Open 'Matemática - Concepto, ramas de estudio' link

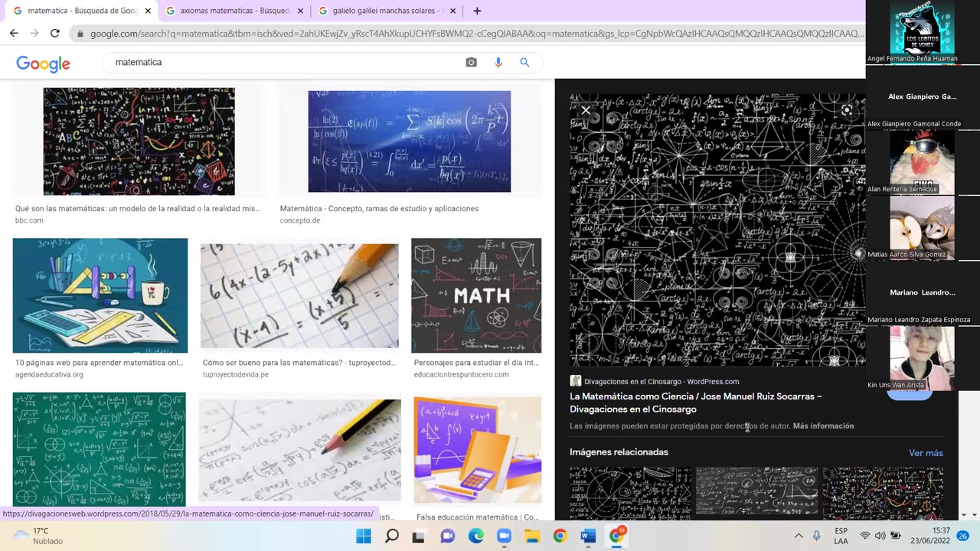pos(379,208)
